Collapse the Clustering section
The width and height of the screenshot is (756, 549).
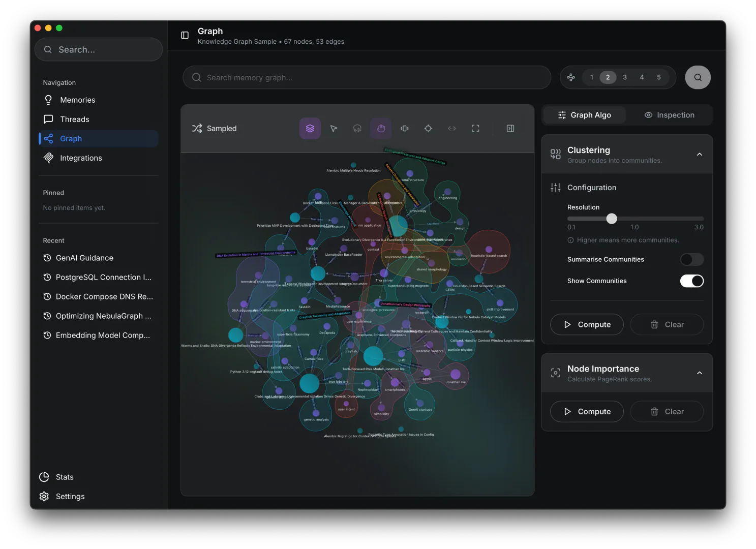click(x=699, y=155)
